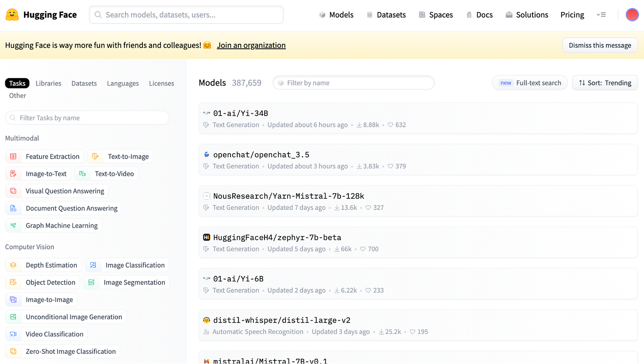Toggle the Object Detection task filter
This screenshot has height=364, width=644.
[42, 282]
